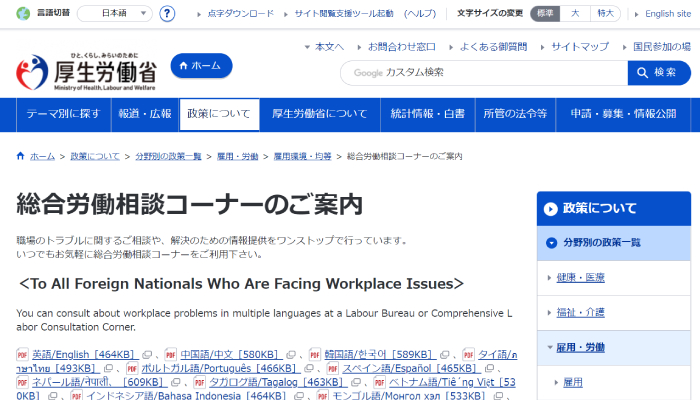
Task: Click the breadcrumb home icon
Action: click(20, 156)
